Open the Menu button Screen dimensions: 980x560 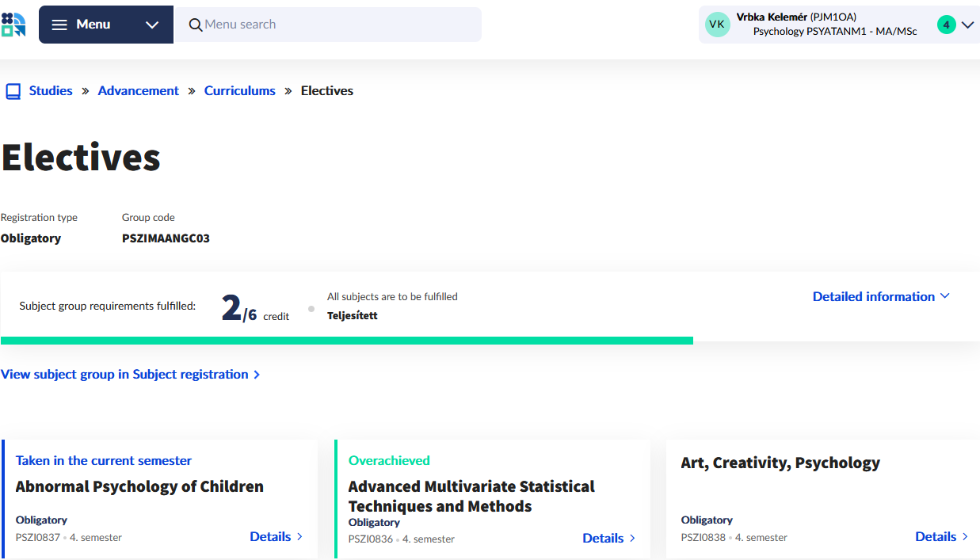point(93,25)
